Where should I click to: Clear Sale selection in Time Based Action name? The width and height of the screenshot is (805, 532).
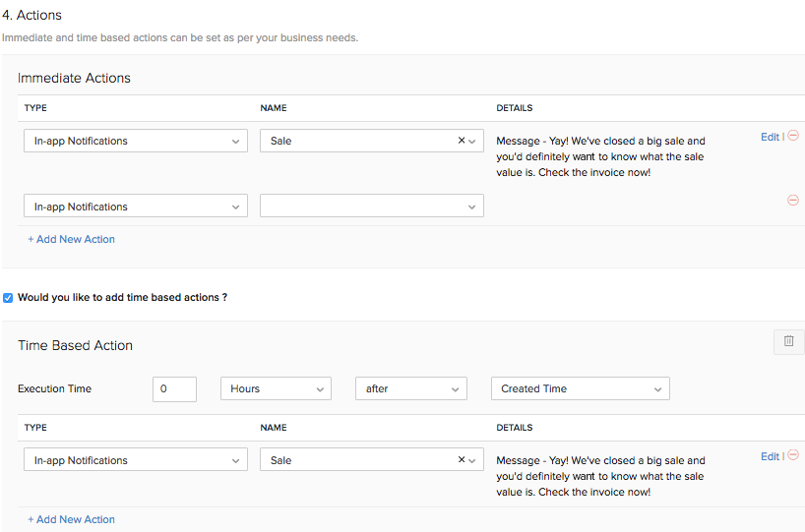pyautogui.click(x=462, y=460)
